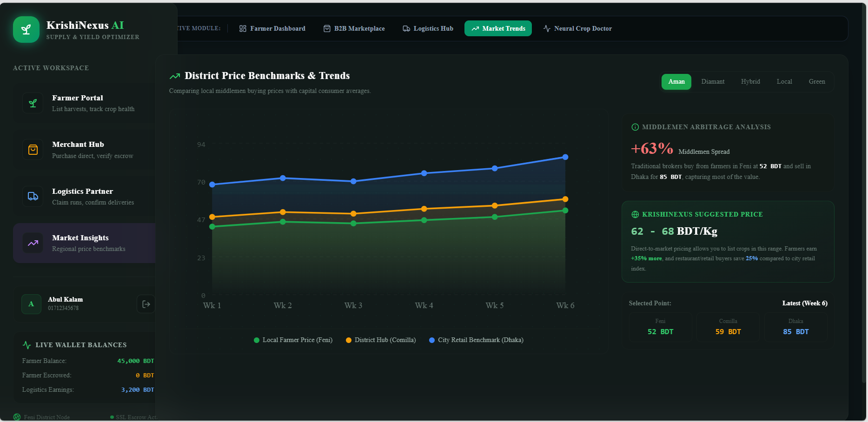Click the Middlemen Arbitrage info icon
868x422 pixels.
pos(635,127)
